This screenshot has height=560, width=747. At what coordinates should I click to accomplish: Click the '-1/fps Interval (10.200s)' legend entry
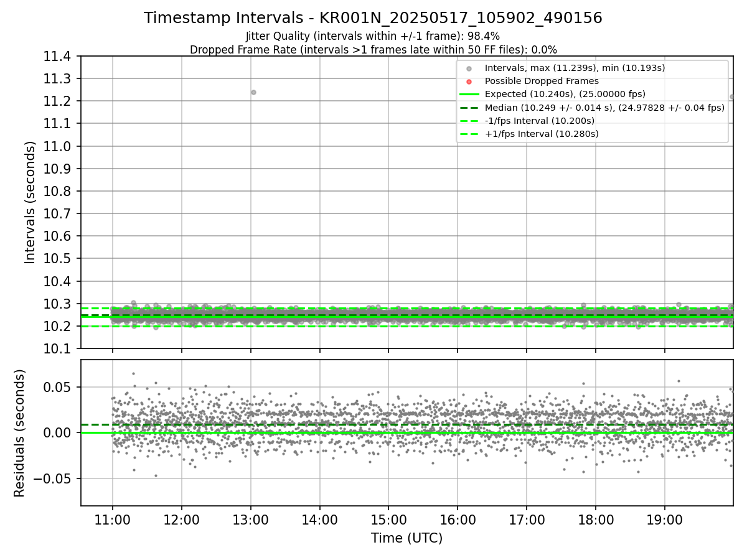pyautogui.click(x=539, y=120)
